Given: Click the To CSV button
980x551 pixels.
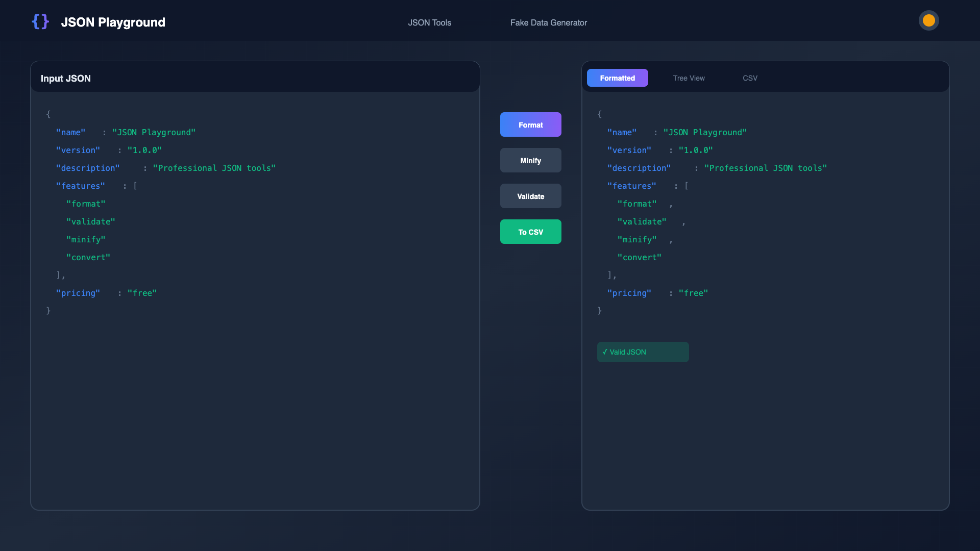Looking at the screenshot, I should tap(530, 232).
